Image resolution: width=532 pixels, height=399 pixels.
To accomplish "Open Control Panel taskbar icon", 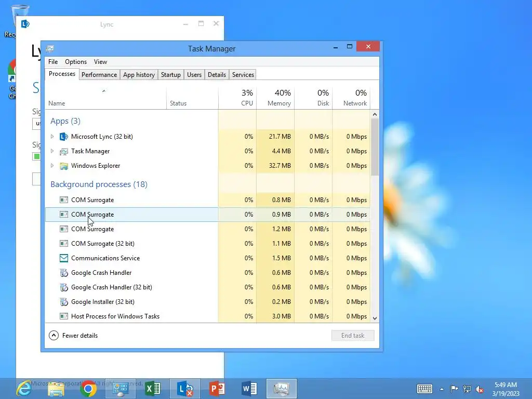I will click(121, 389).
